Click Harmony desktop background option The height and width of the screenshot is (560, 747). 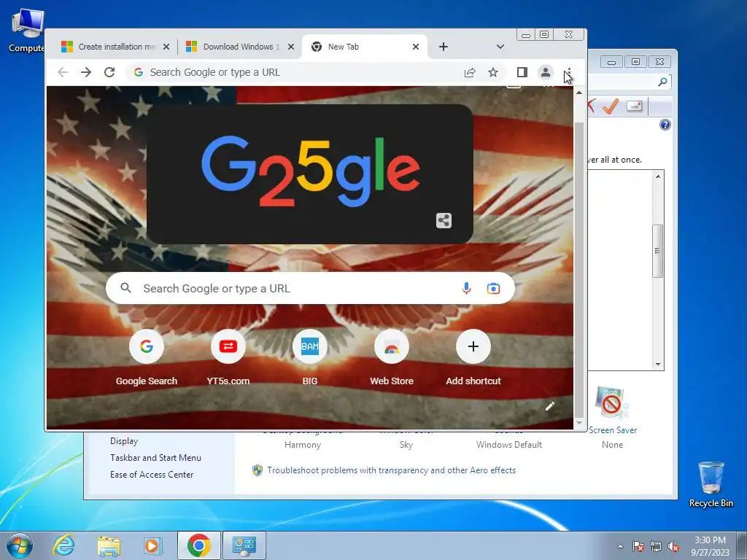coord(303,444)
